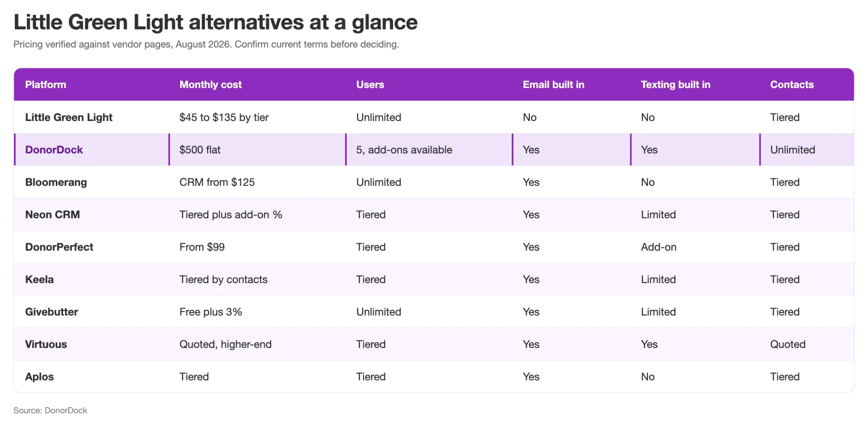Click the email 'Yes' cell in Aplos row
The width and height of the screenshot is (868, 427).
(531, 377)
